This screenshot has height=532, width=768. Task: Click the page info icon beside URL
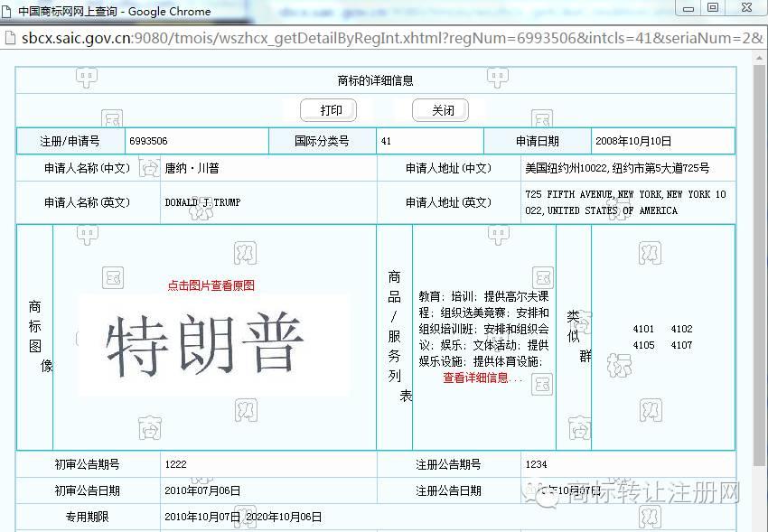click(x=9, y=38)
